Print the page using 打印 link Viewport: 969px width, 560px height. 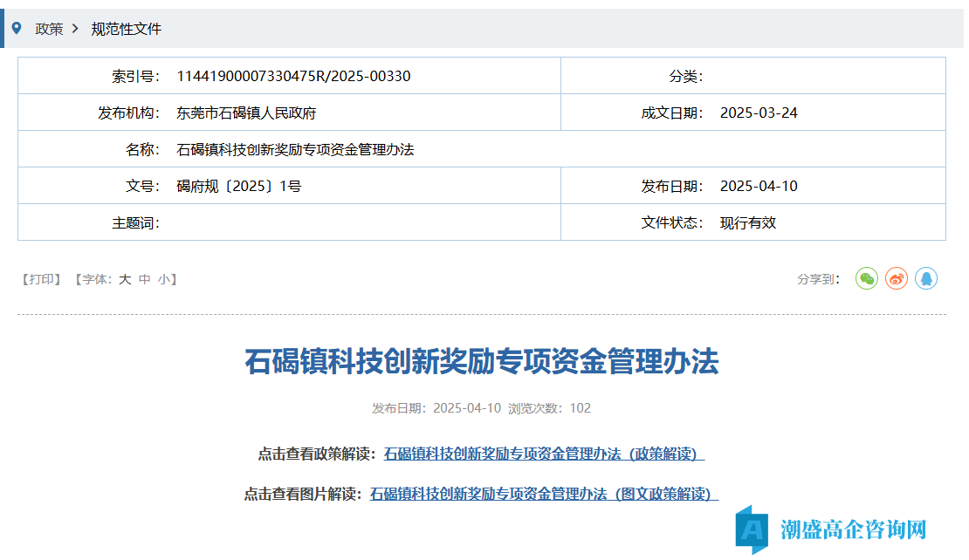(41, 279)
